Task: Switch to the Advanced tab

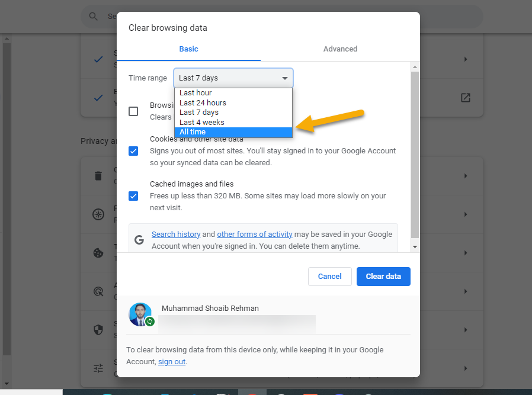Action: (x=340, y=49)
